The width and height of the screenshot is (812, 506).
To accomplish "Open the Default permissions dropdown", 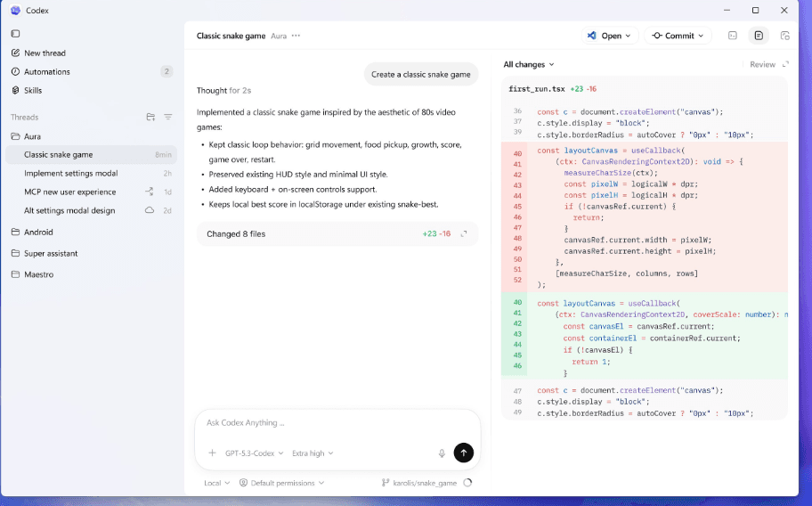I will click(x=281, y=483).
